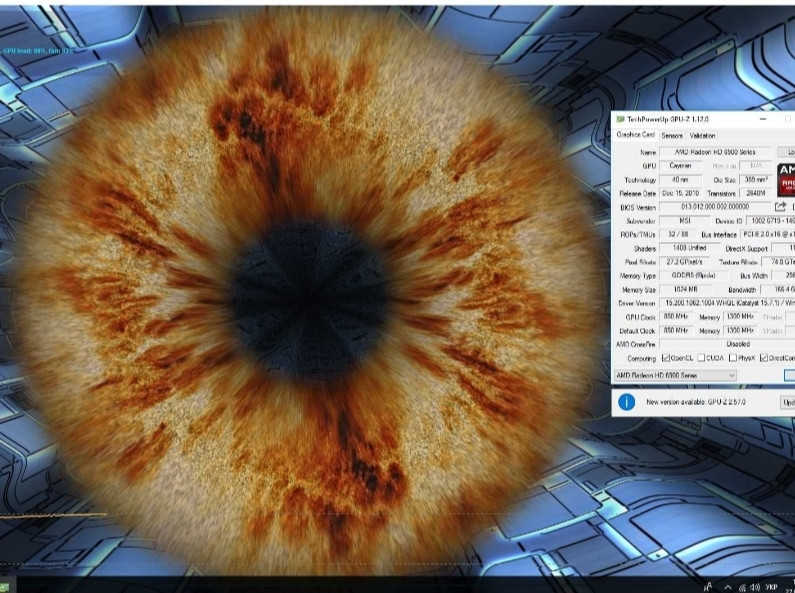Toggle the PhysX checkbox

point(733,358)
